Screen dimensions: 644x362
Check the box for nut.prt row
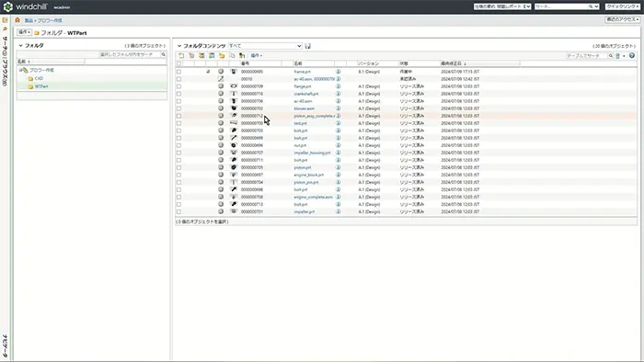click(178, 145)
